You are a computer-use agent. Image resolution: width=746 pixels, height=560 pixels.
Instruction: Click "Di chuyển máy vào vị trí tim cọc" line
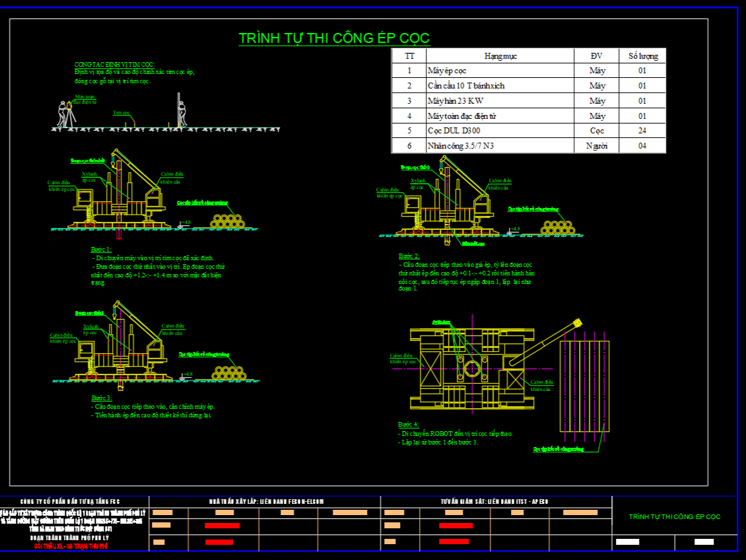[153, 258]
